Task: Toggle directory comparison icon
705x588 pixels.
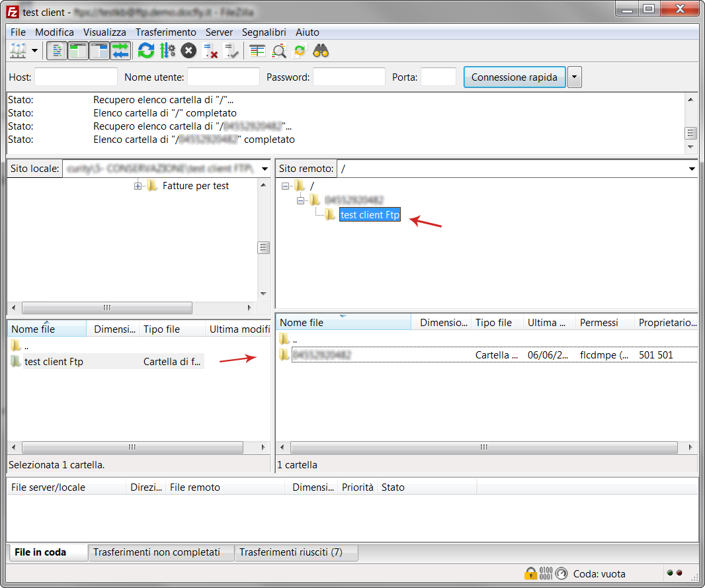Action: pos(279,51)
